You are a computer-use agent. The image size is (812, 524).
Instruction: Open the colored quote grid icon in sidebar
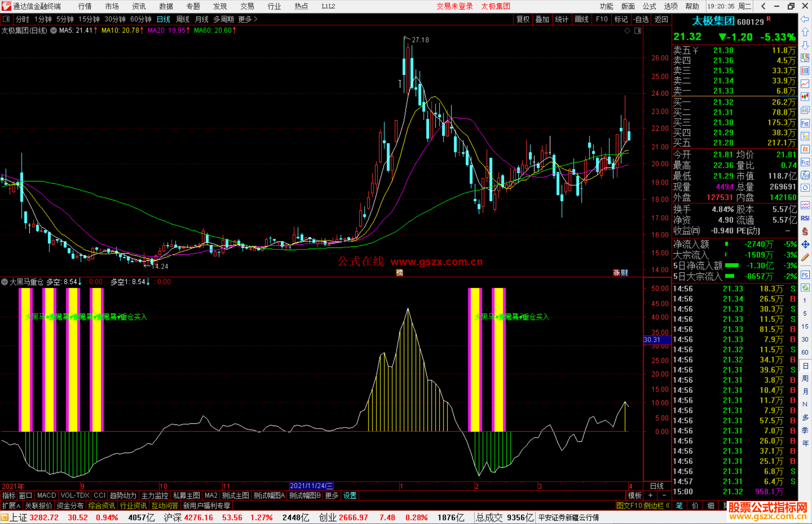click(805, 71)
